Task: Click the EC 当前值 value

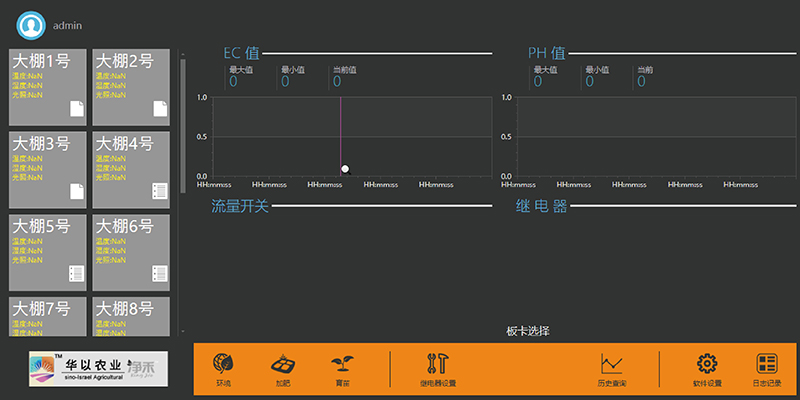Action: coord(337,82)
